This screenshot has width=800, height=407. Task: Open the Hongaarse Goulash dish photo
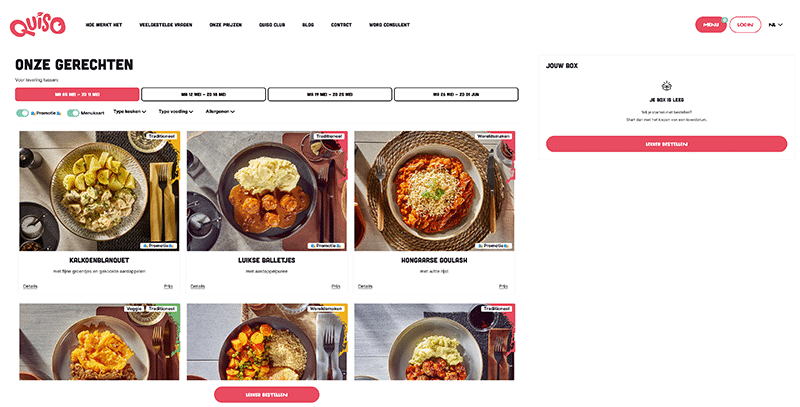(435, 191)
